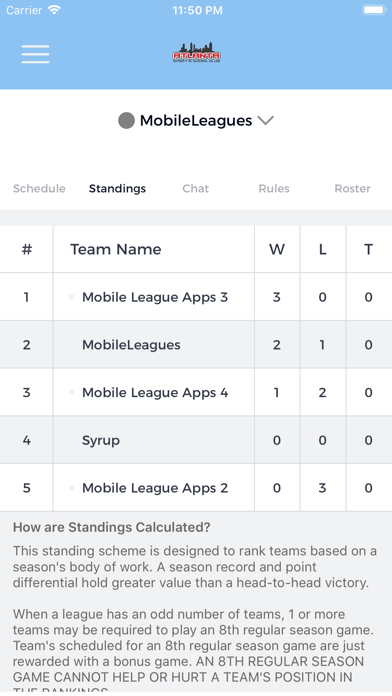Tap the Atlanta Sport & Social Club logo

coord(196,53)
